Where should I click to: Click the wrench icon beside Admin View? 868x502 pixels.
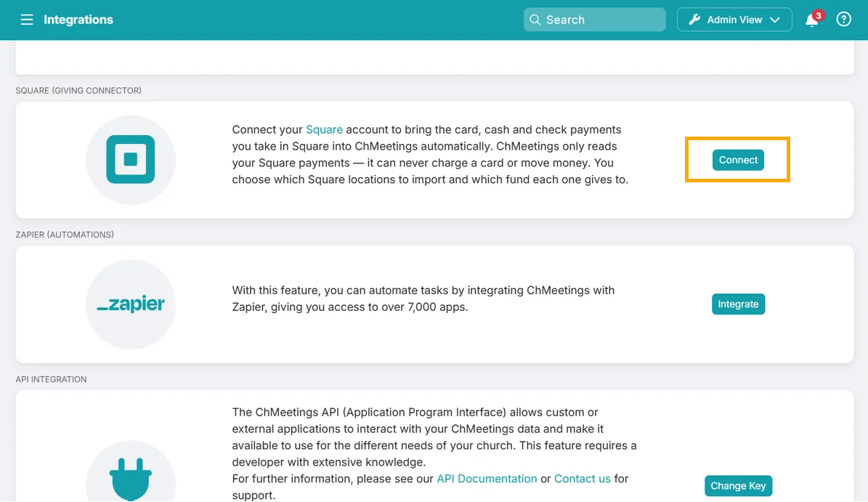click(694, 20)
